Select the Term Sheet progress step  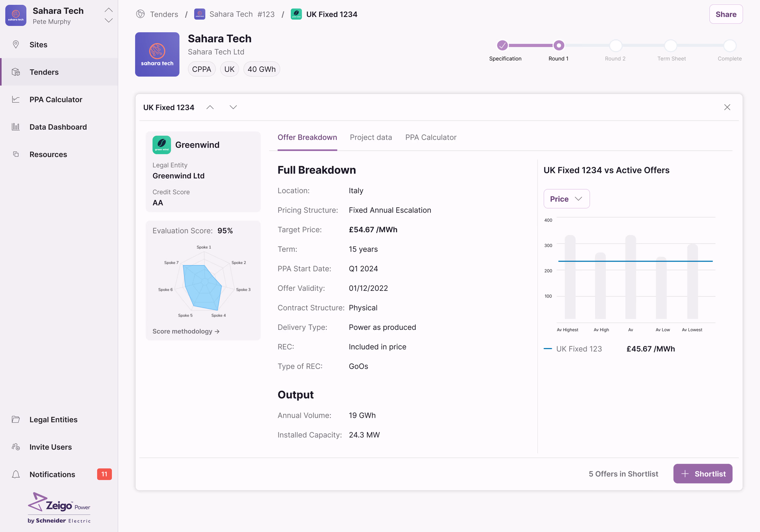[x=671, y=46]
